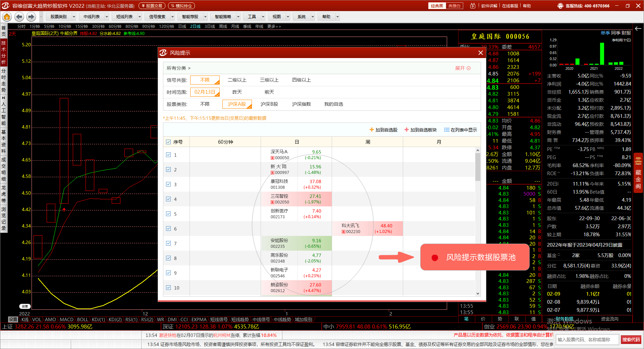Select 沪深B股 stock category
This screenshot has height=349, width=644.
269,104
